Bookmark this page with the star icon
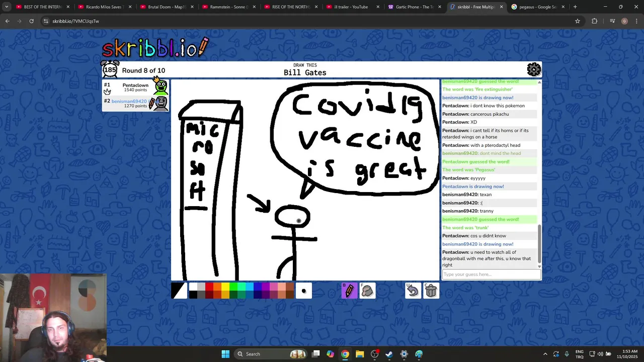 [578, 21]
